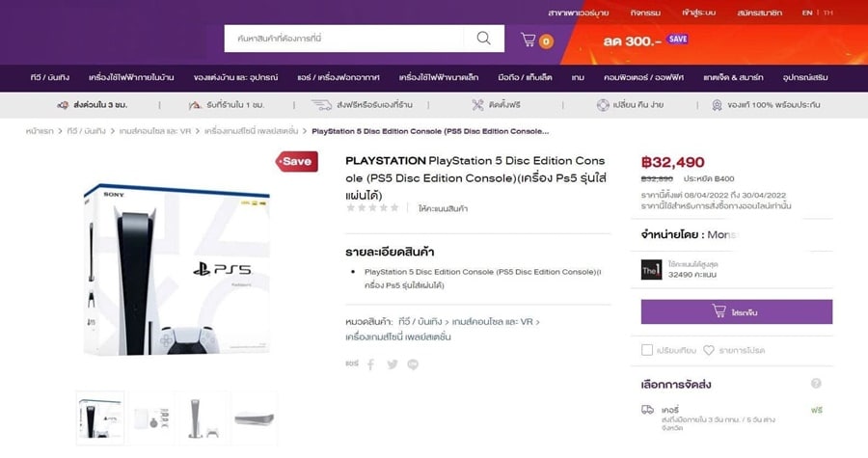Open the ทีวี / บันเทิง category menu
Viewport: 868px width, 458px height.
(x=50, y=77)
